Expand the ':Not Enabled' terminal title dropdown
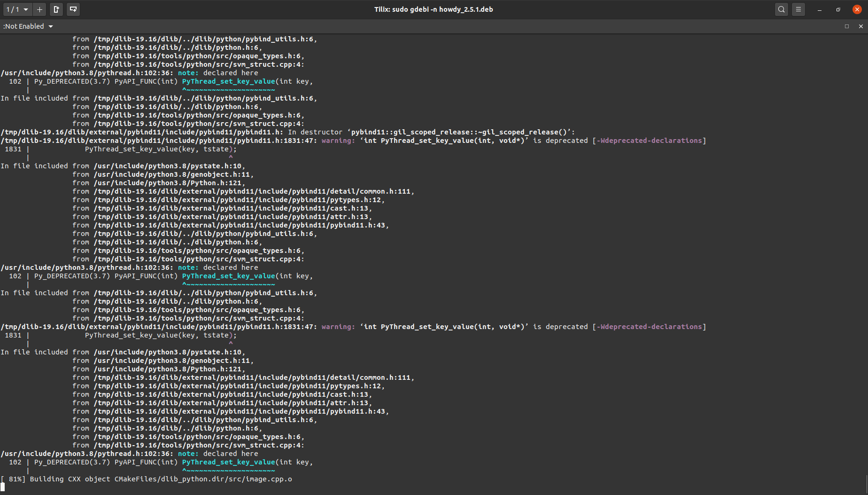Viewport: 868px width, 495px height. [x=28, y=26]
